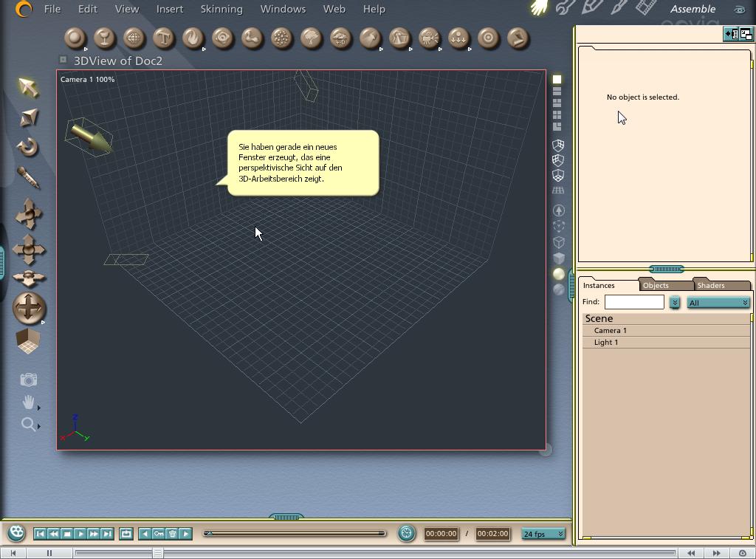Viewport: 756px width, 559px height.
Task: Select Camera 1 in the Scene list
Action: click(x=611, y=330)
